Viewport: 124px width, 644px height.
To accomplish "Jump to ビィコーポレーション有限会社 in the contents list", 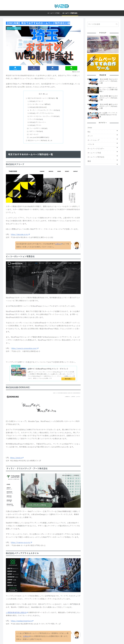I will coord(40,104).
